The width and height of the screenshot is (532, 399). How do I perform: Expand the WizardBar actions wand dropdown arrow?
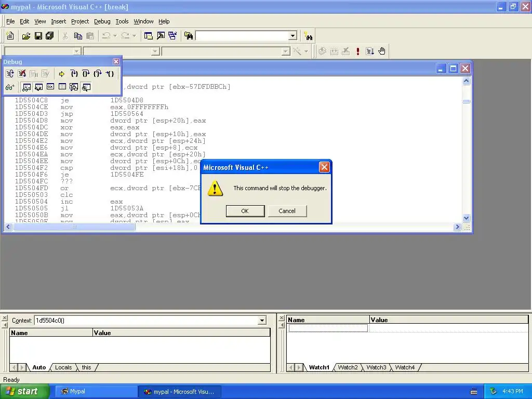pos(306,51)
